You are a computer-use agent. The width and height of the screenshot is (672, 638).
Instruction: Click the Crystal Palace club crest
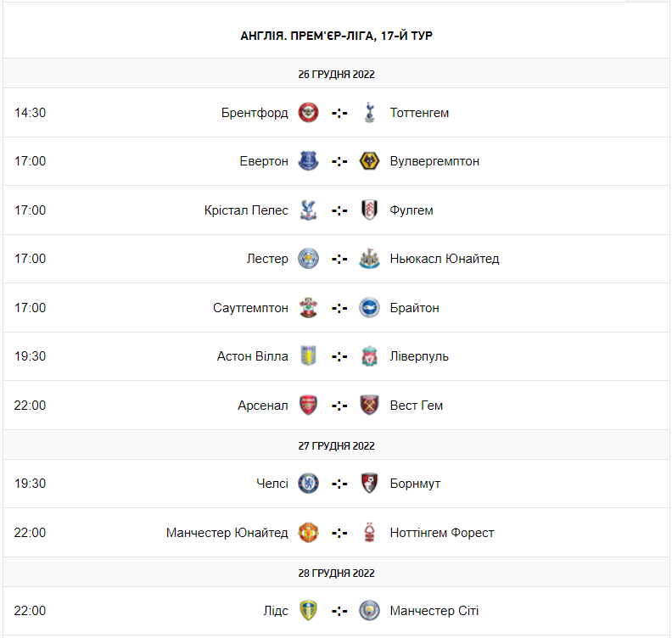click(308, 210)
